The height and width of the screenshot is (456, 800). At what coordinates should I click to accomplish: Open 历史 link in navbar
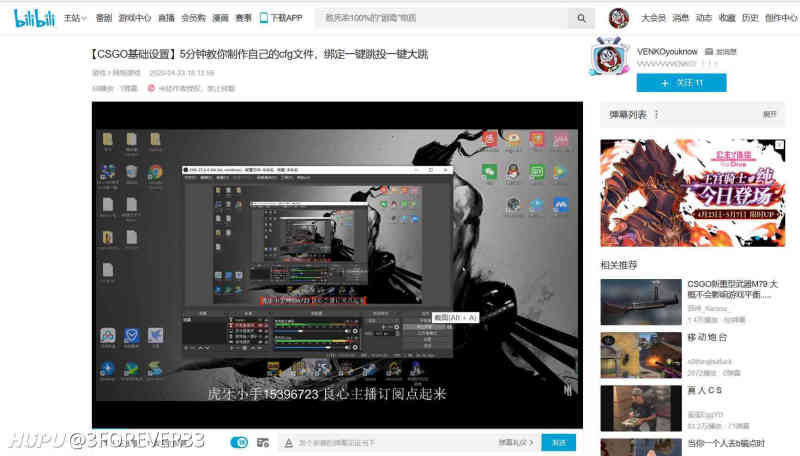[750, 18]
